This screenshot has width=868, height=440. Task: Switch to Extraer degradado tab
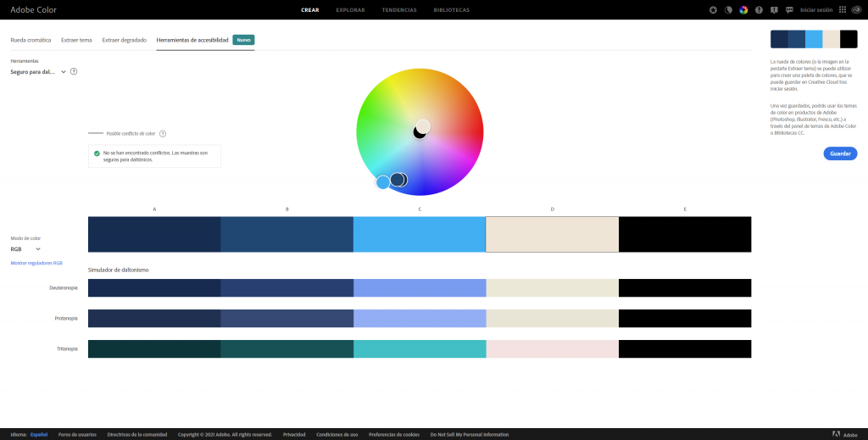[124, 40]
